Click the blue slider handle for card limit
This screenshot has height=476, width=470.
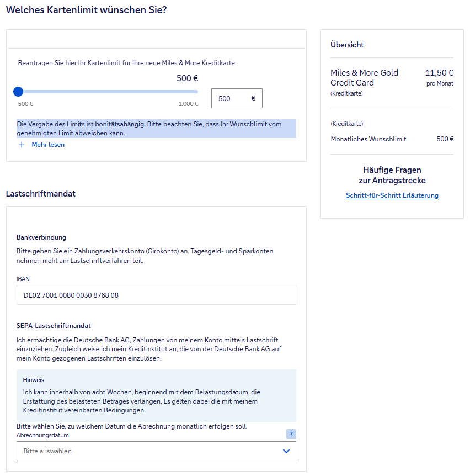(x=18, y=92)
